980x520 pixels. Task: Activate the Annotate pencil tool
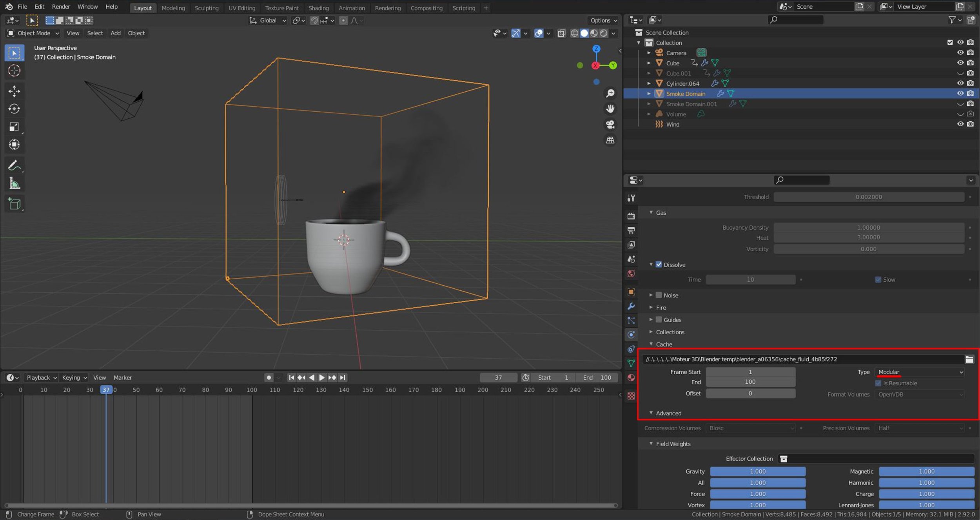(x=14, y=165)
